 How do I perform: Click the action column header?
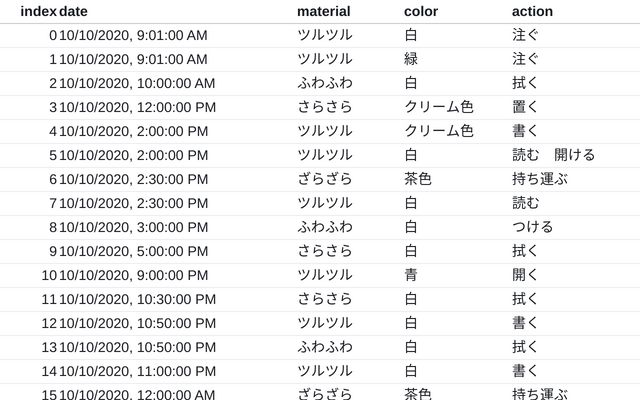532,11
